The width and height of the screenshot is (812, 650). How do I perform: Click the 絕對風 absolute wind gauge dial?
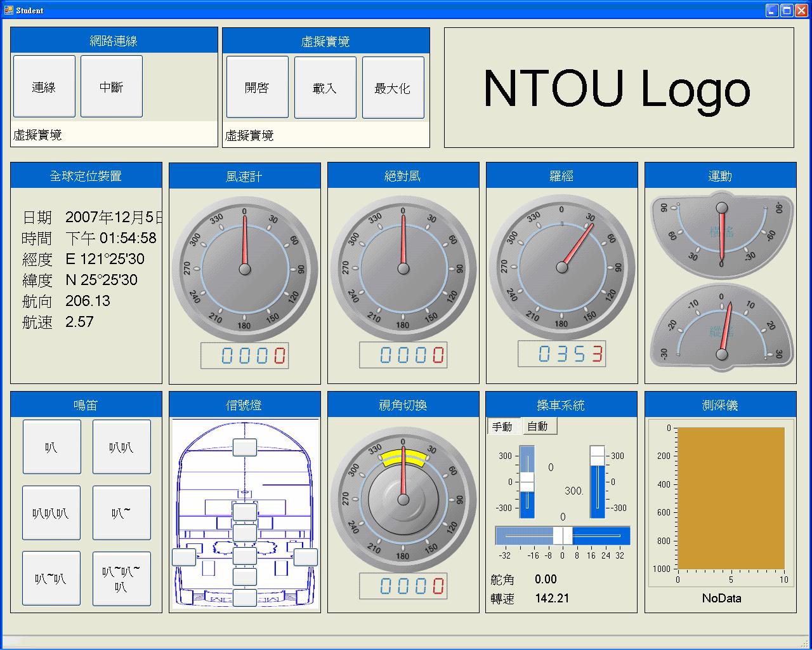pos(403,269)
